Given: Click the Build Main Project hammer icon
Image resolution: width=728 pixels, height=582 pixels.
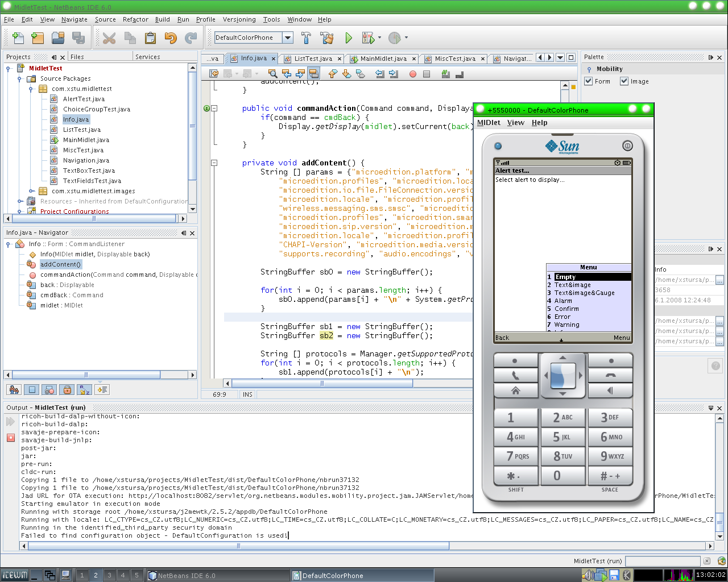Looking at the screenshot, I should click(x=306, y=38).
